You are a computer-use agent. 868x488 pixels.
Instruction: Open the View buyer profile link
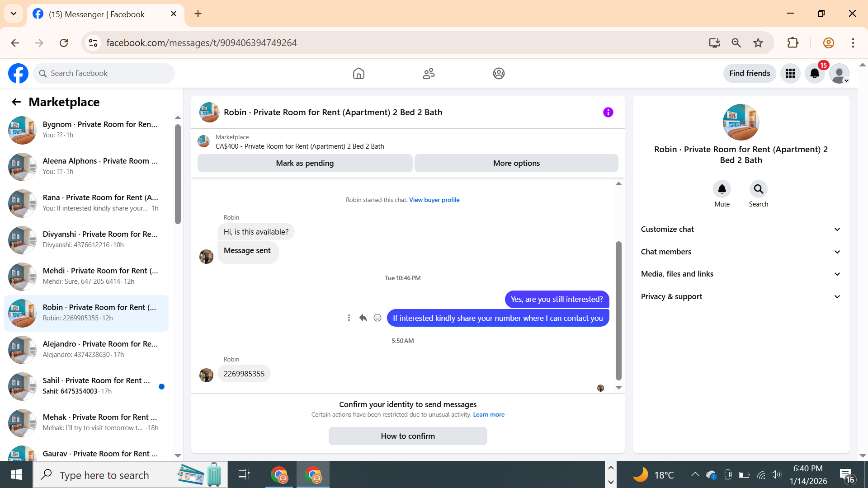[x=434, y=200]
